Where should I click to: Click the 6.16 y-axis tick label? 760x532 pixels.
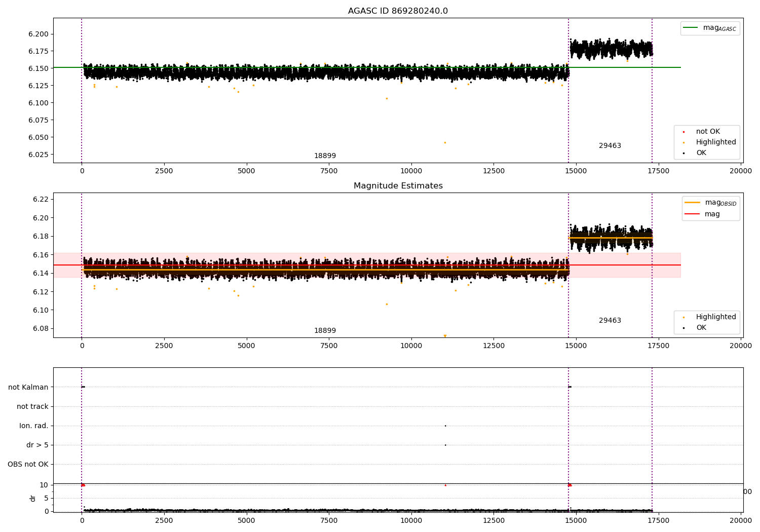[41, 255]
